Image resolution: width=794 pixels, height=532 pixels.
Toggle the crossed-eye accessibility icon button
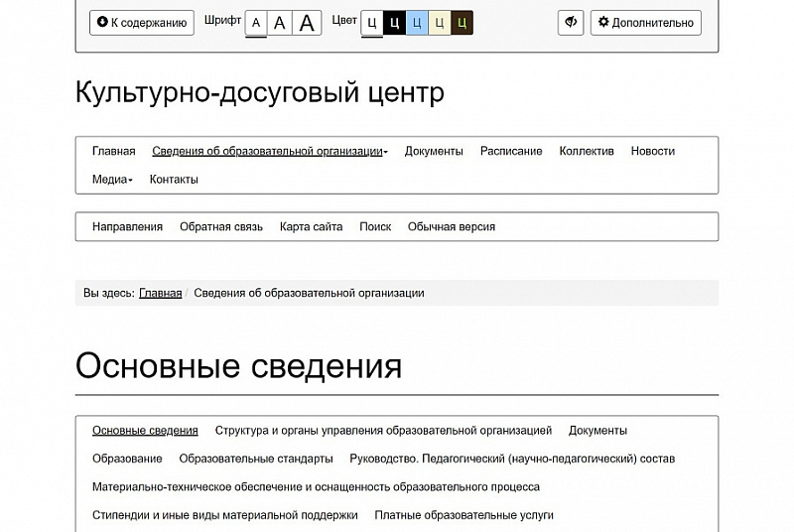[571, 23]
